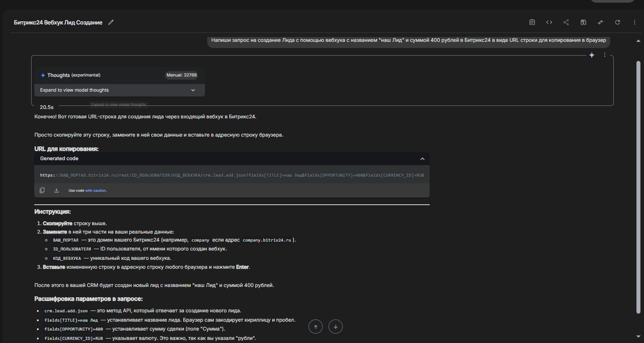The image size is (644, 343).
Task: Click the "fields[TITLE]=наш Лид" bullet code
Action: [x=71, y=320]
